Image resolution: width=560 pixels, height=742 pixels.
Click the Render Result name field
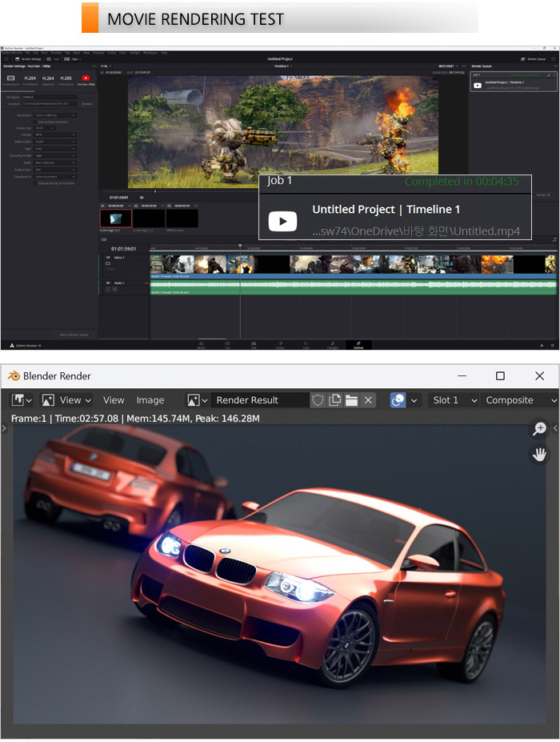pyautogui.click(x=259, y=400)
